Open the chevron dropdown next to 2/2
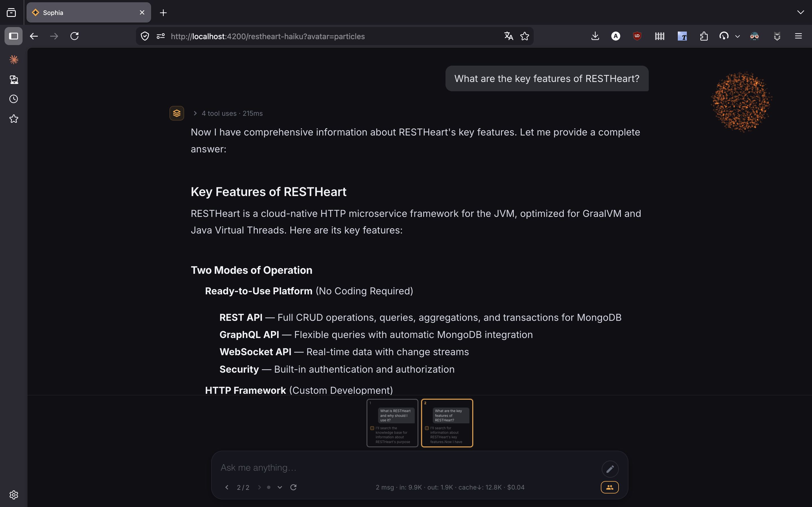Viewport: 812px width, 507px height. tap(280, 487)
